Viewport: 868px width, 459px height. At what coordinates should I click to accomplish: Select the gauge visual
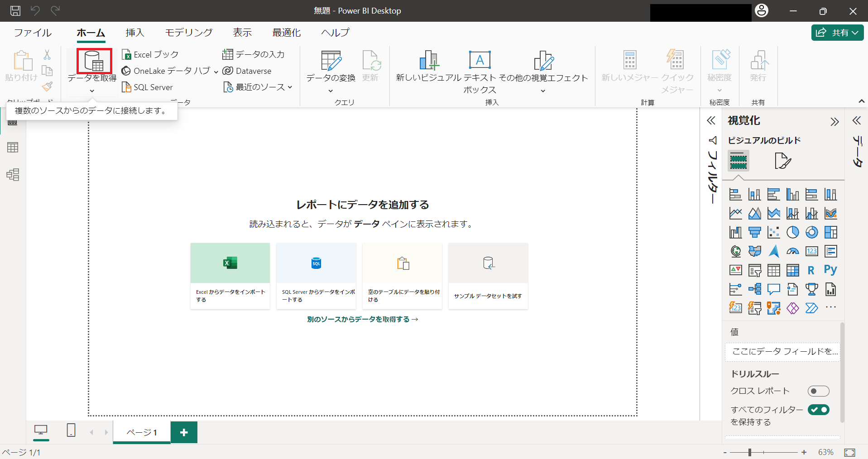pos(792,251)
